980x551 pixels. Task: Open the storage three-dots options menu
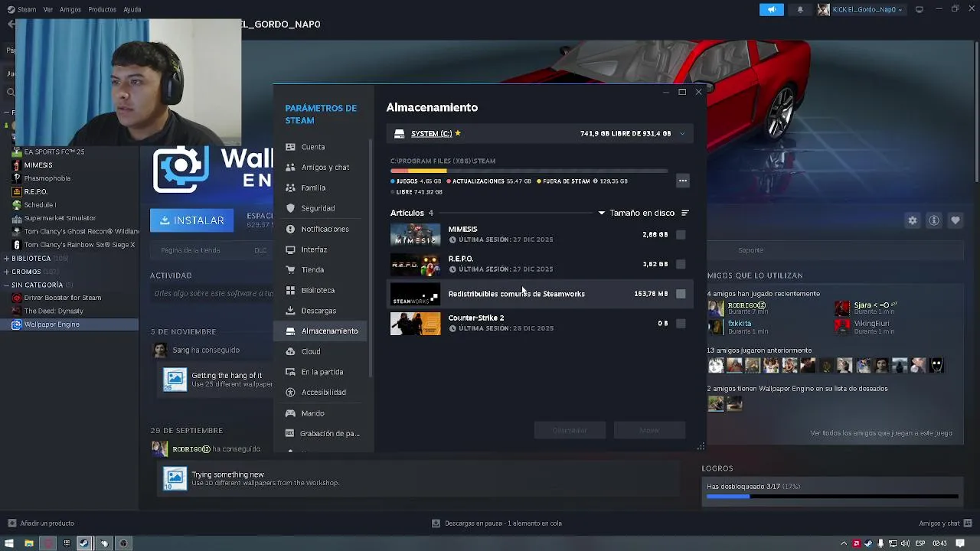[x=683, y=181]
